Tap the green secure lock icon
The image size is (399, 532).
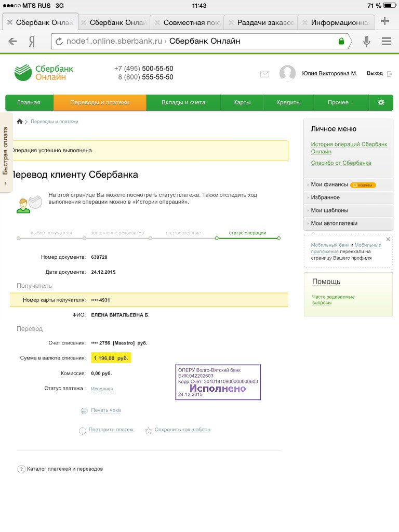click(x=341, y=41)
